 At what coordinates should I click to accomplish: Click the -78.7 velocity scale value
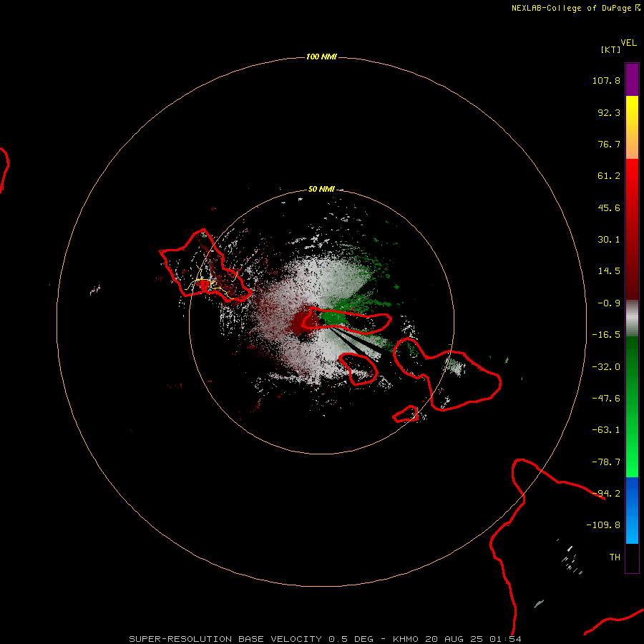(x=606, y=462)
